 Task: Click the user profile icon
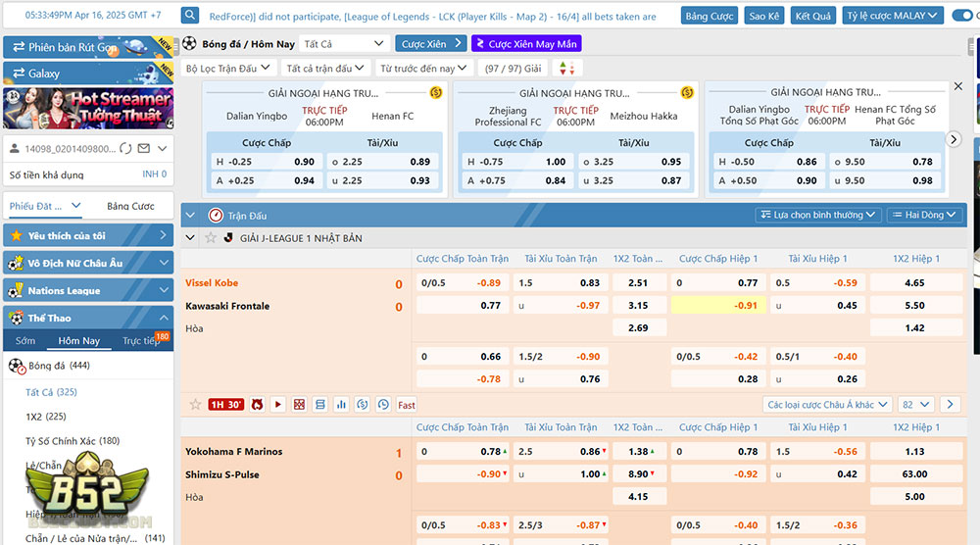point(15,148)
